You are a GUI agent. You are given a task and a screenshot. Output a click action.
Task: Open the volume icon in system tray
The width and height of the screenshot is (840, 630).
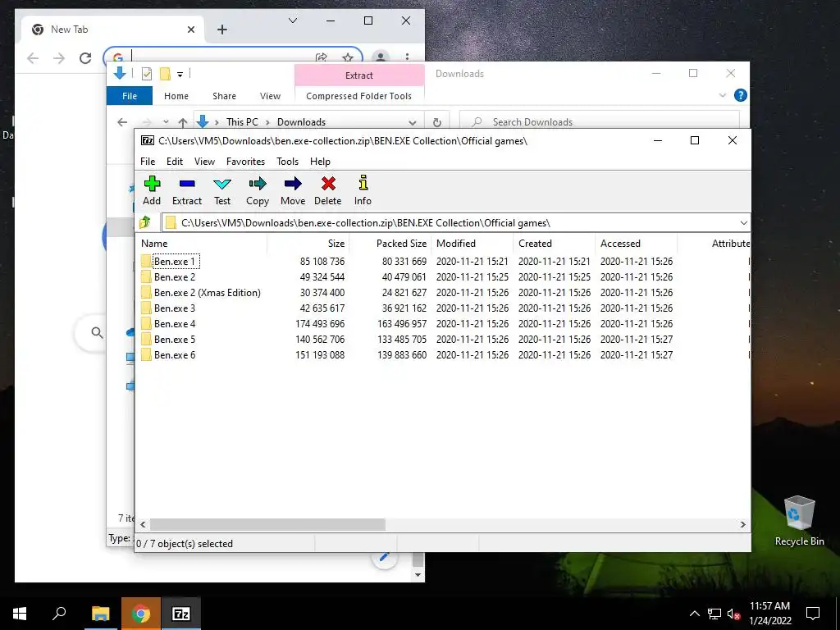(733, 614)
